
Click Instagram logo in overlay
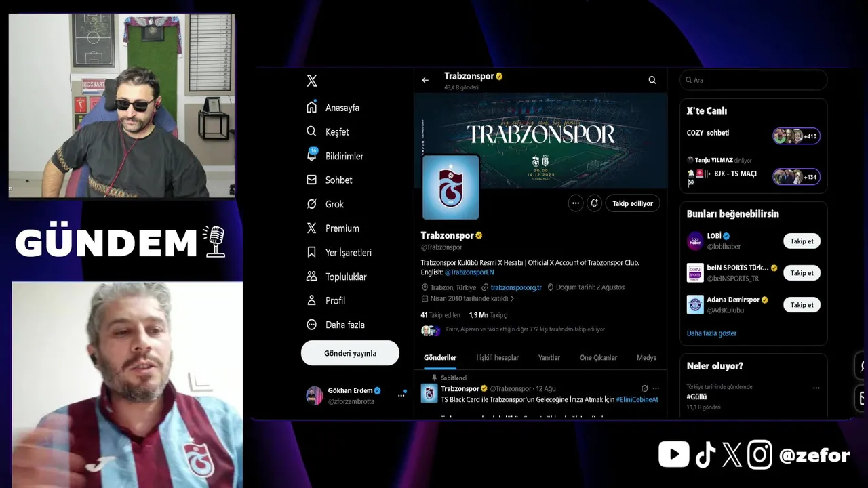click(759, 455)
